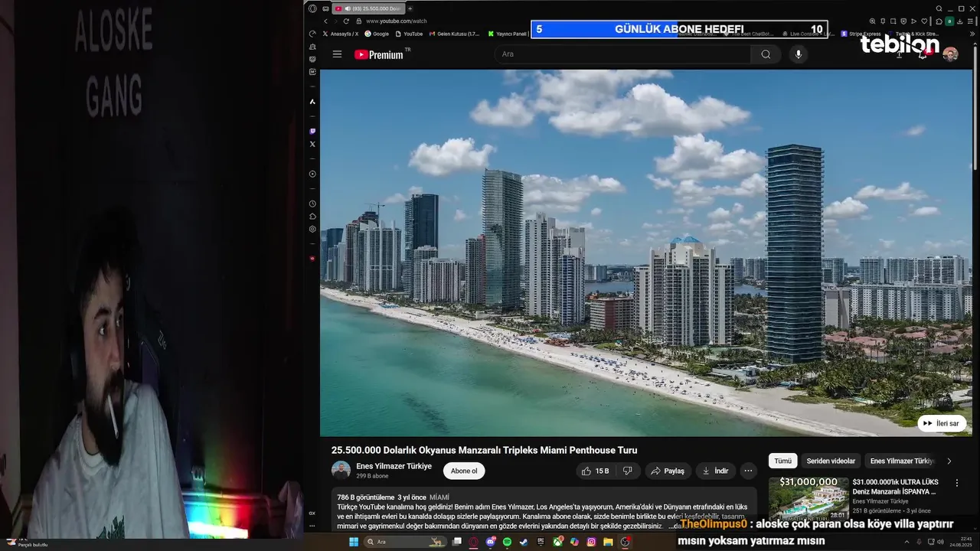
Task: Click the Windows taskbar Ara search box
Action: [x=404, y=542]
